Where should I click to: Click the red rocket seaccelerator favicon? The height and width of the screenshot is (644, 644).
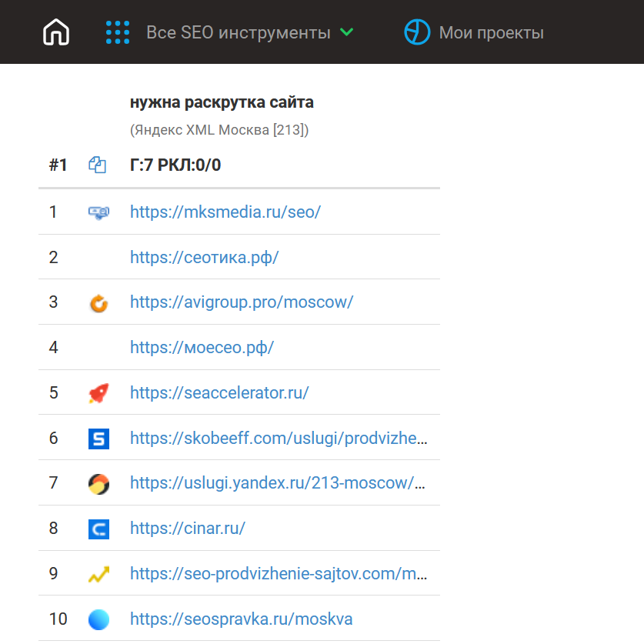tap(98, 393)
